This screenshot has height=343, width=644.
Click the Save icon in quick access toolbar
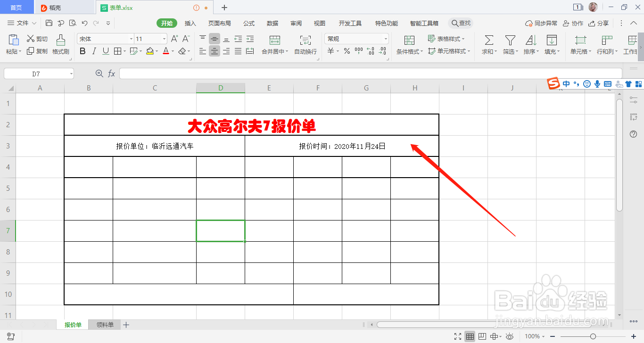[x=49, y=23]
